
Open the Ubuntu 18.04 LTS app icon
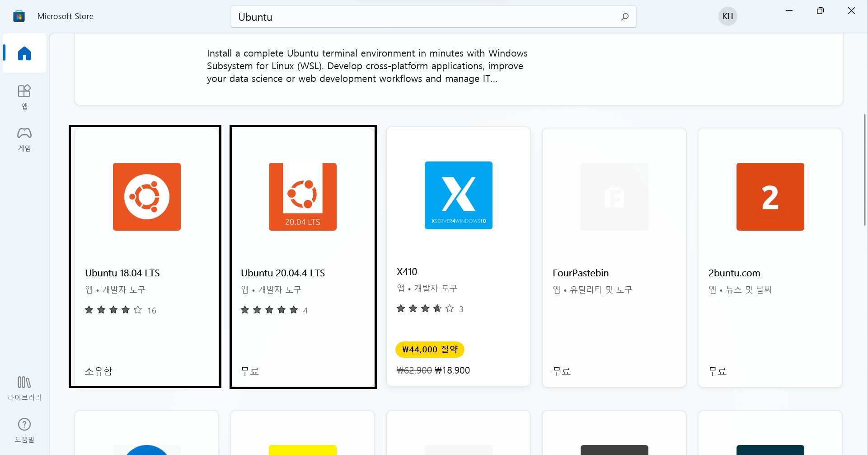[147, 197]
